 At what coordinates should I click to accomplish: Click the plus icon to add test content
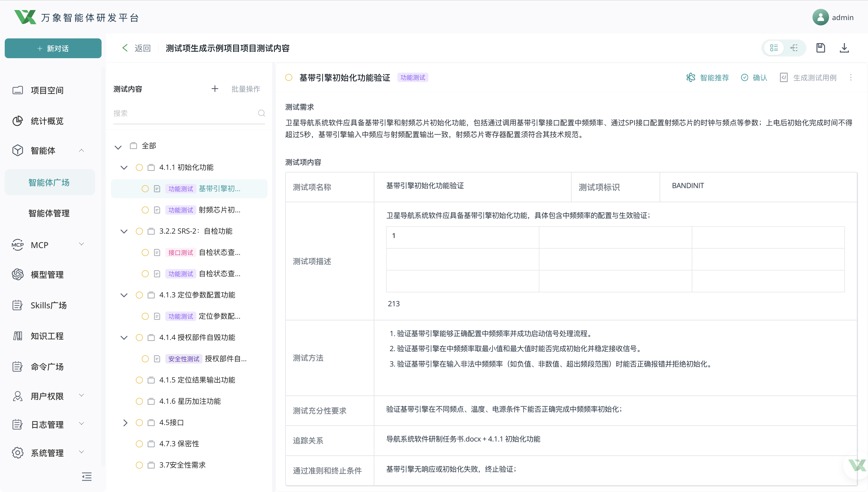coord(215,89)
